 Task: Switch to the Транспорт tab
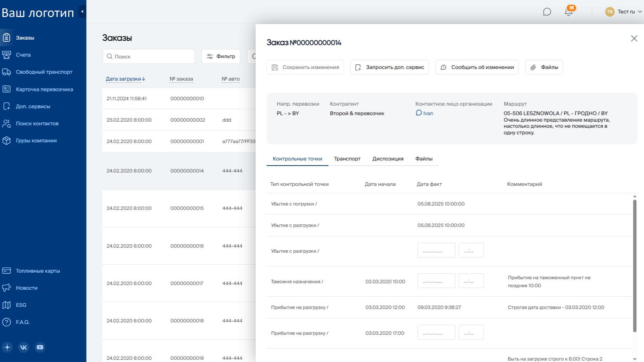click(347, 159)
